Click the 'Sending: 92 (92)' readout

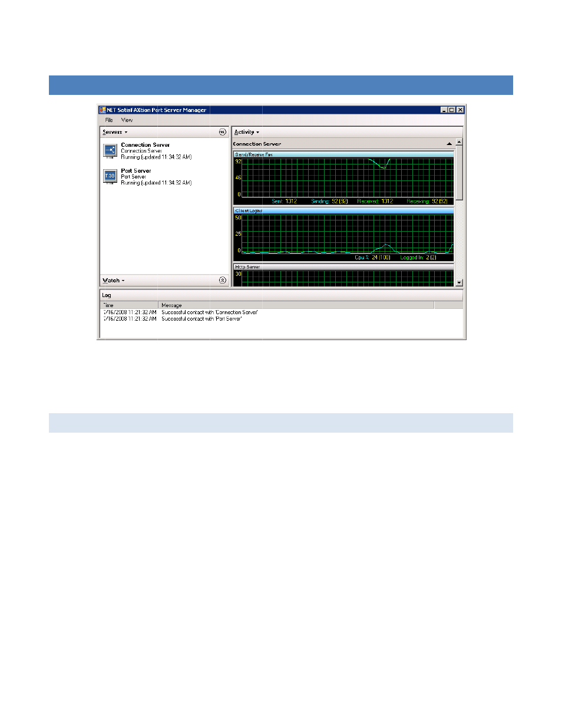coord(330,202)
